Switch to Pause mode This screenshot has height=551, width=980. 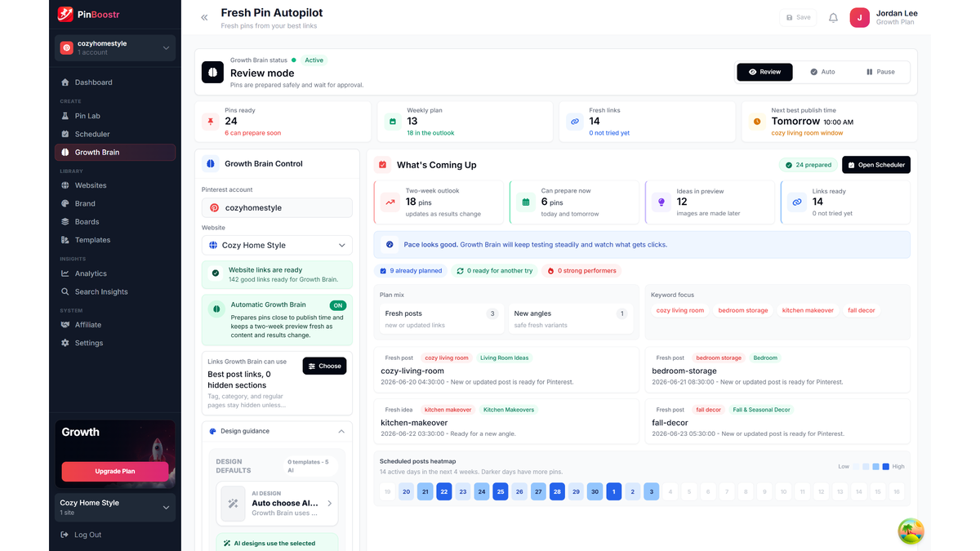[880, 72]
